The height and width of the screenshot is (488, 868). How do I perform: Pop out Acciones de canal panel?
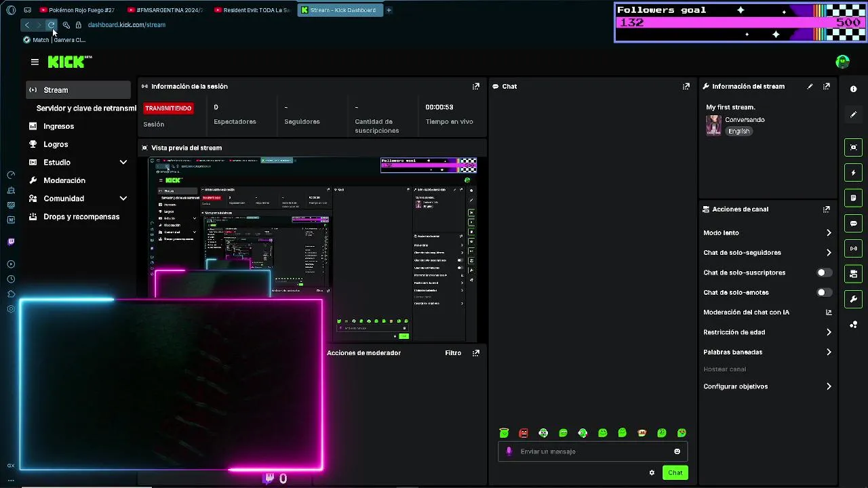click(x=826, y=209)
